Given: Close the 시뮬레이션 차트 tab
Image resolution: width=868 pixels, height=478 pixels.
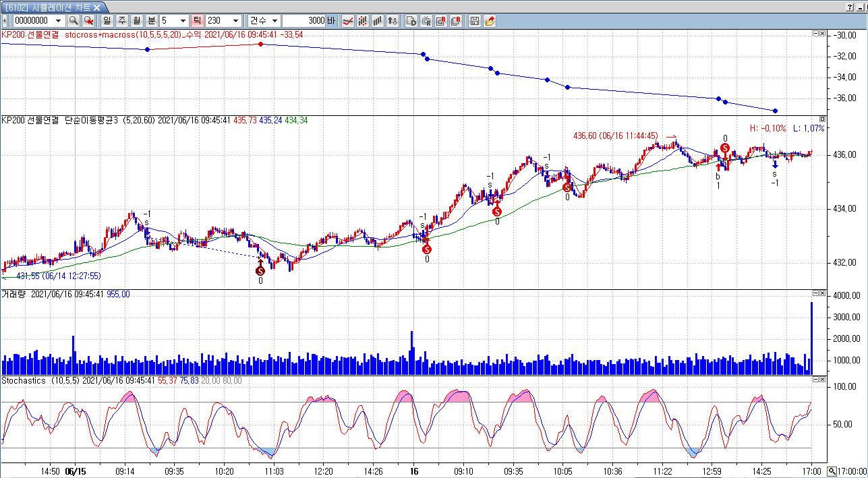Looking at the screenshot, I should click(x=96, y=7).
